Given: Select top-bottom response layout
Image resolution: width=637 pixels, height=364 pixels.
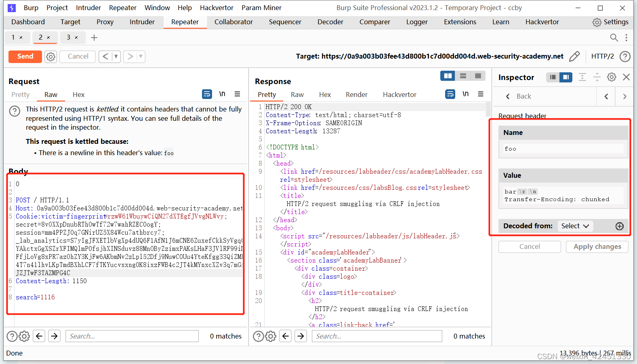Looking at the screenshot, I should pyautogui.click(x=463, y=76).
